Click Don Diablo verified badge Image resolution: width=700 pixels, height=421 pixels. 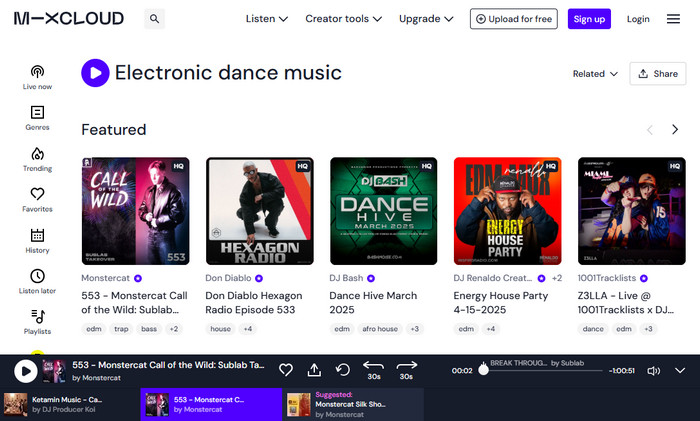pyautogui.click(x=259, y=278)
